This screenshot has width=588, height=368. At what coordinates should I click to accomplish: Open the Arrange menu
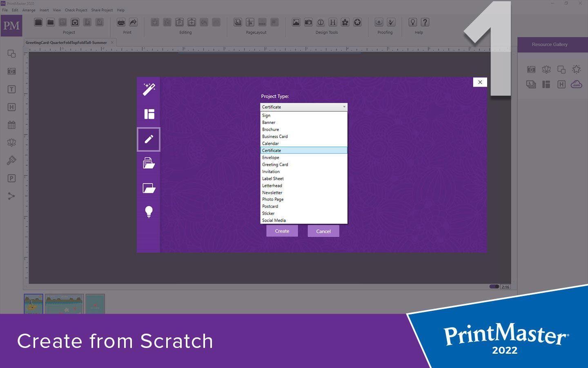pos(29,10)
